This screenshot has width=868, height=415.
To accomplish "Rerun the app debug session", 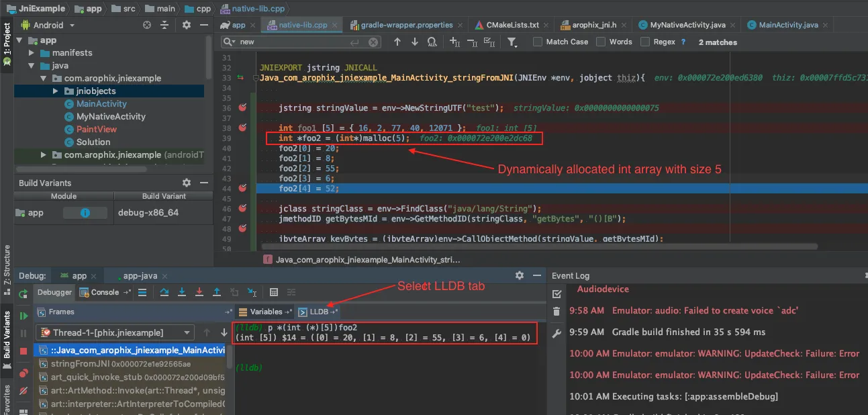I will [23, 293].
